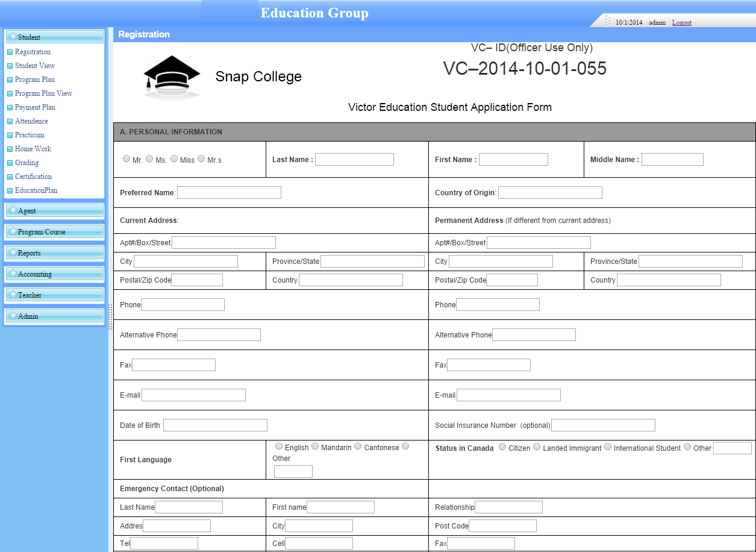The height and width of the screenshot is (552, 756).
Task: Expand the Reports sidebar section
Action: click(x=55, y=252)
